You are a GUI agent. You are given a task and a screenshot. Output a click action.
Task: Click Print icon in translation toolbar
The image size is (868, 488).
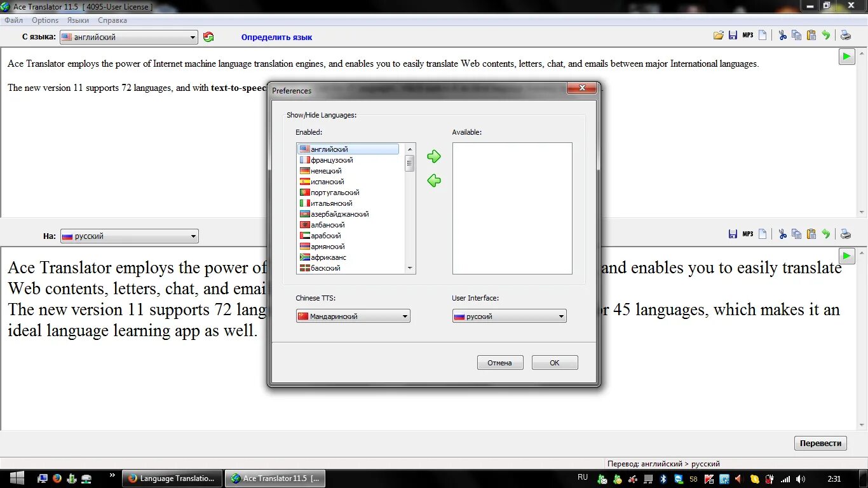click(x=846, y=234)
